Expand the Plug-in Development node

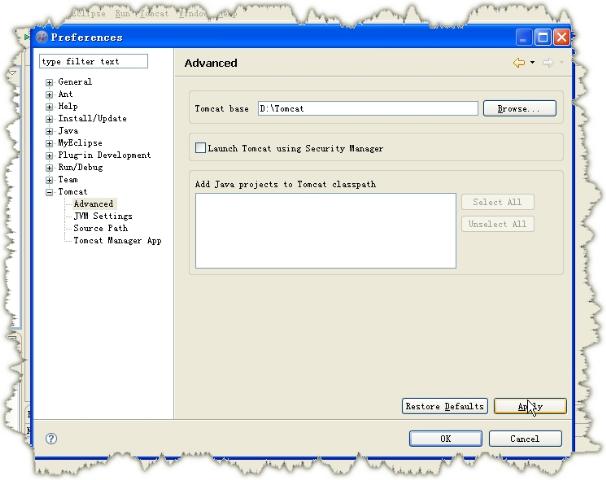tap(49, 155)
